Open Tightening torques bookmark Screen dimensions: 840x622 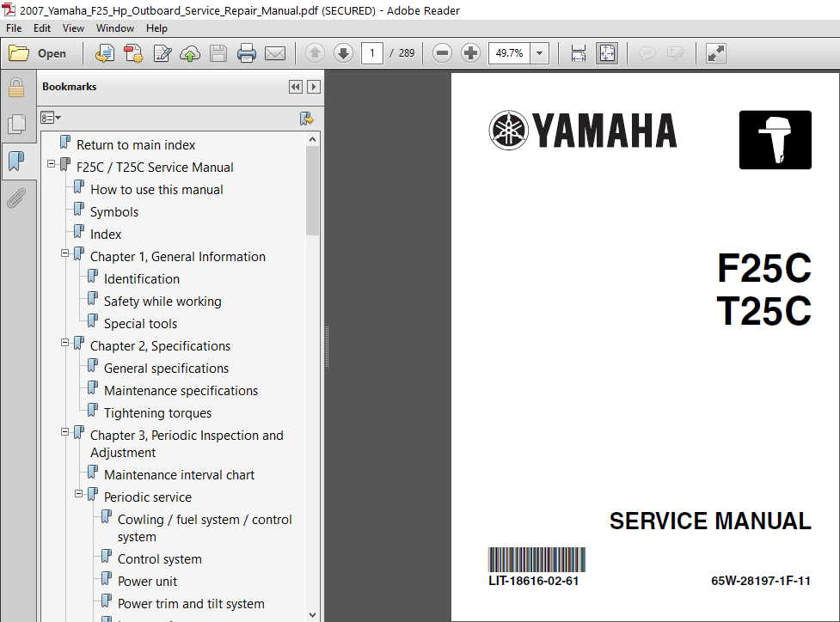click(x=158, y=413)
